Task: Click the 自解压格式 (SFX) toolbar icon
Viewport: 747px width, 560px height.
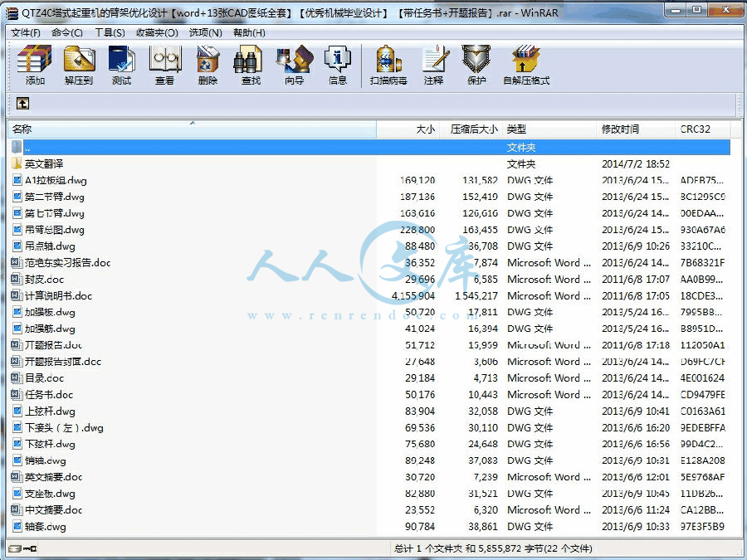Action: click(x=526, y=59)
